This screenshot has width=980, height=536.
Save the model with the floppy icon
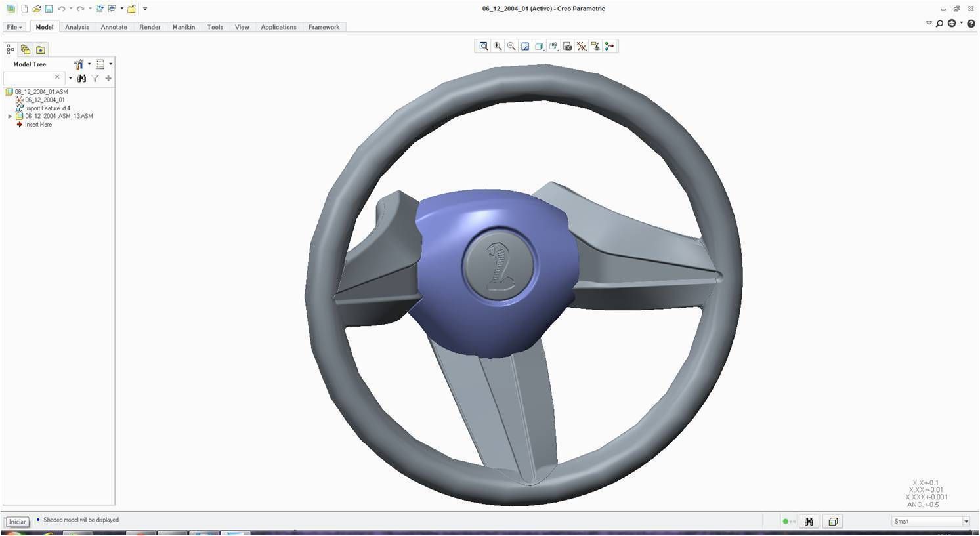49,9
